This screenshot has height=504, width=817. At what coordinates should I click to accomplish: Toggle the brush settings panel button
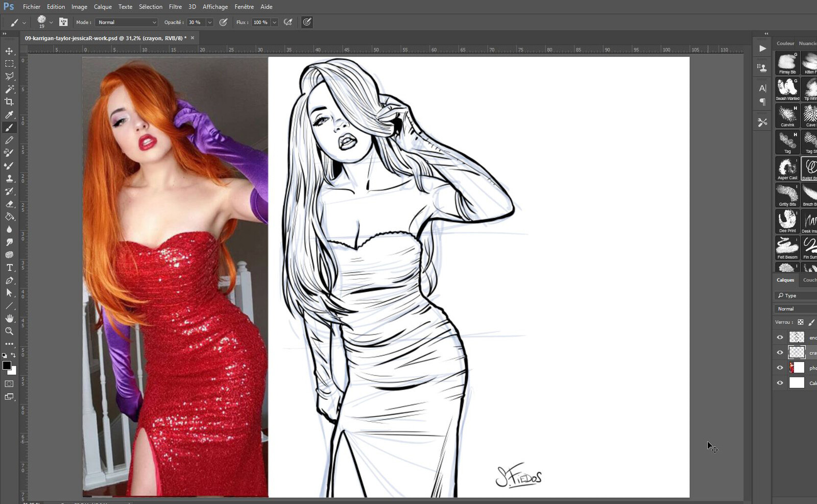click(x=63, y=22)
